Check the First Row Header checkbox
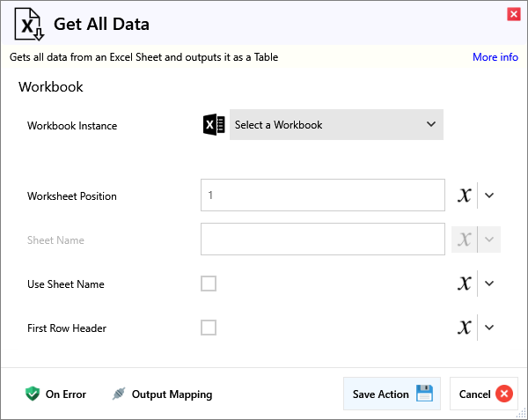The width and height of the screenshot is (528, 420). point(209,328)
